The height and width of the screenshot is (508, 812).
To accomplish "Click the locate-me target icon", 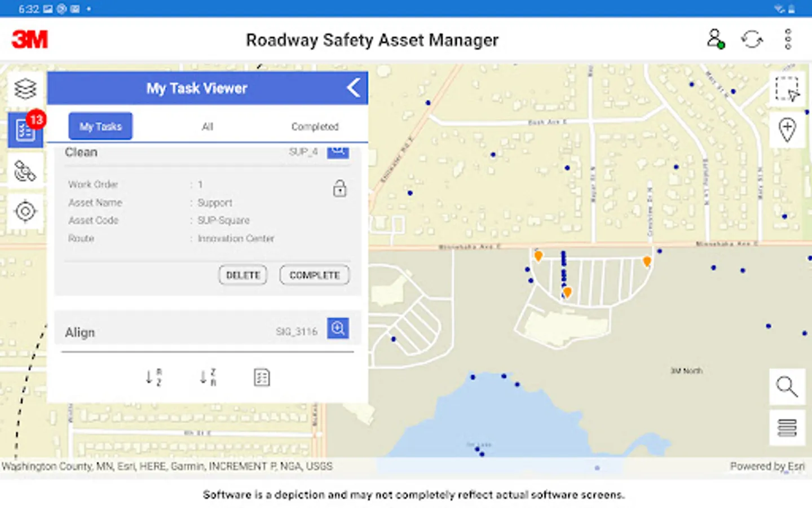I will coord(25,211).
